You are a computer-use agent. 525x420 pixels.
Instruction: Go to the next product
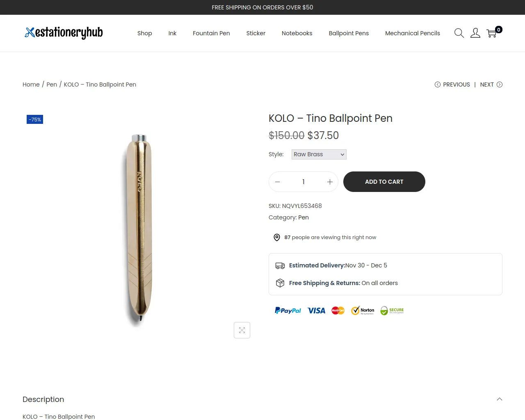(x=491, y=84)
